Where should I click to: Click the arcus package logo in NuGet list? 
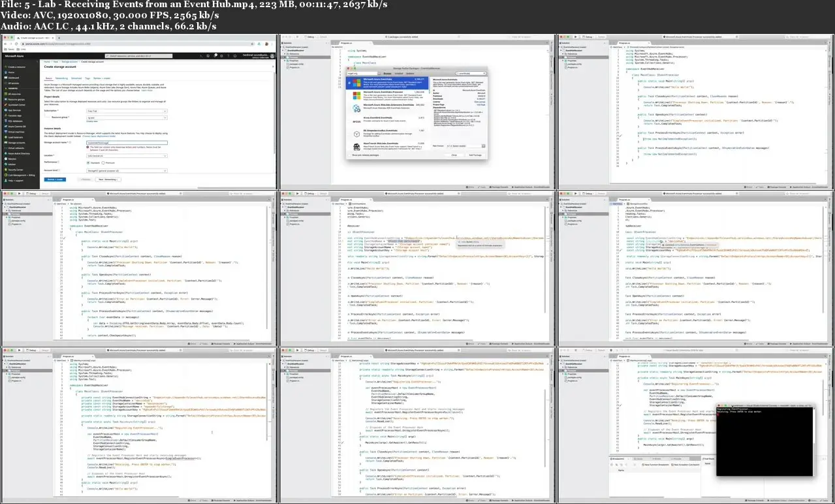[x=357, y=121]
